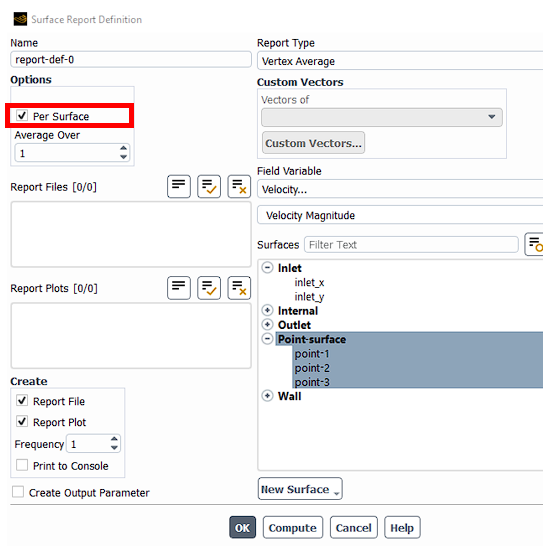Enable Print to Console
547x551 pixels.
[22, 465]
